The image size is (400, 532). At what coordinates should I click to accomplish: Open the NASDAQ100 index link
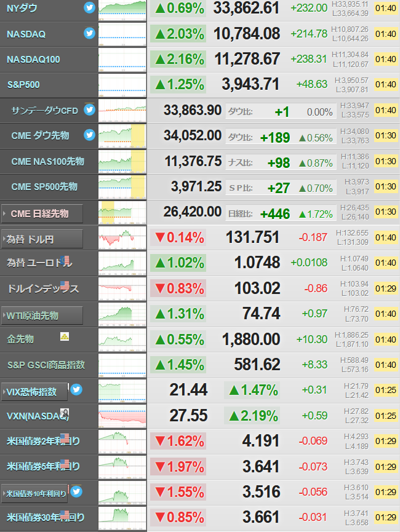click(33, 60)
